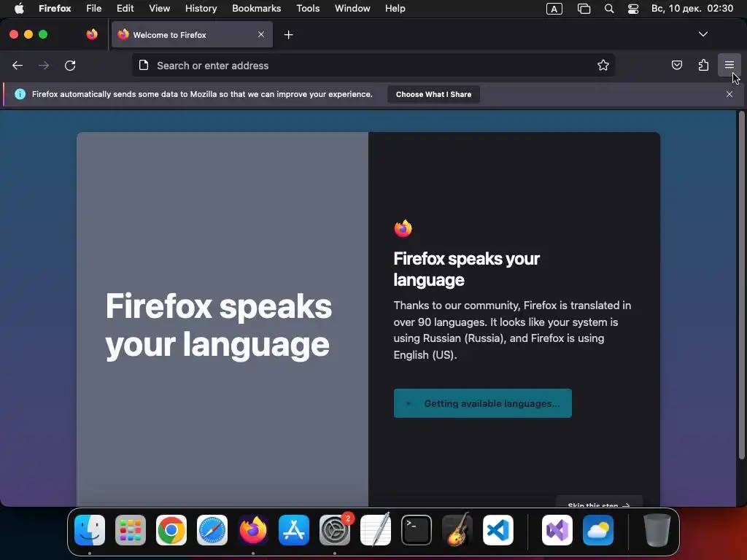Open the Window menu
The width and height of the screenshot is (747, 560).
point(352,9)
